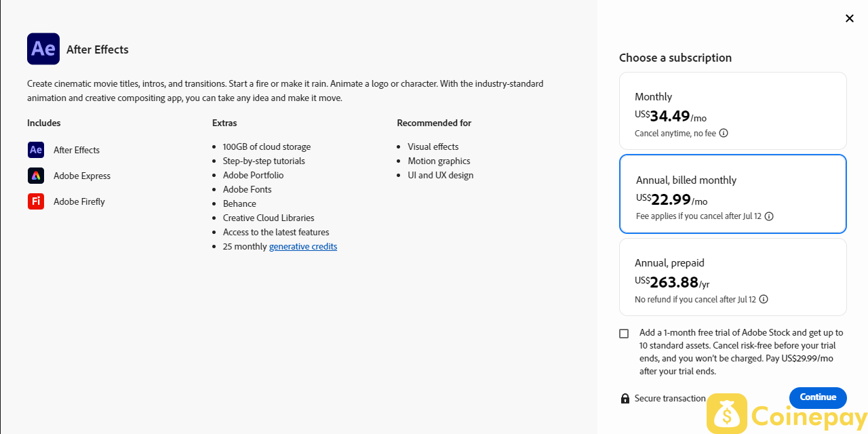Click 'Access to the latest features' item
The image size is (868, 434).
pyautogui.click(x=276, y=232)
